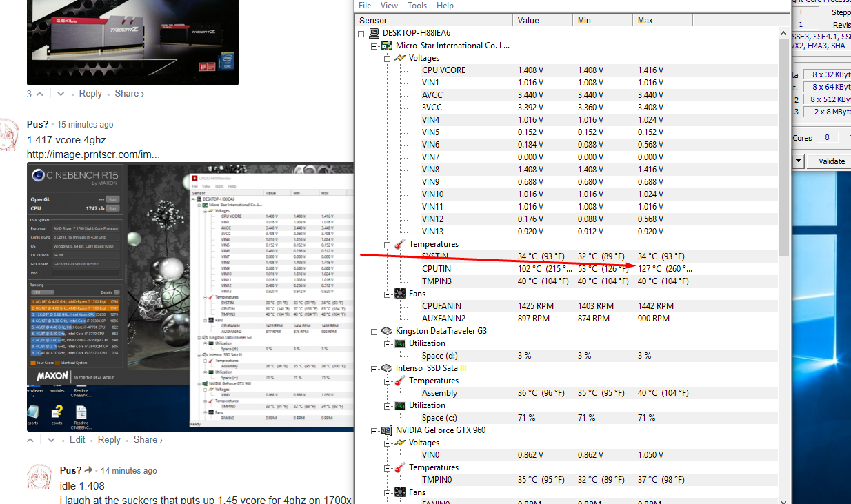This screenshot has width=851, height=504.
Task: Click the fan icon above the CPUFANIN row
Action: pos(400,294)
